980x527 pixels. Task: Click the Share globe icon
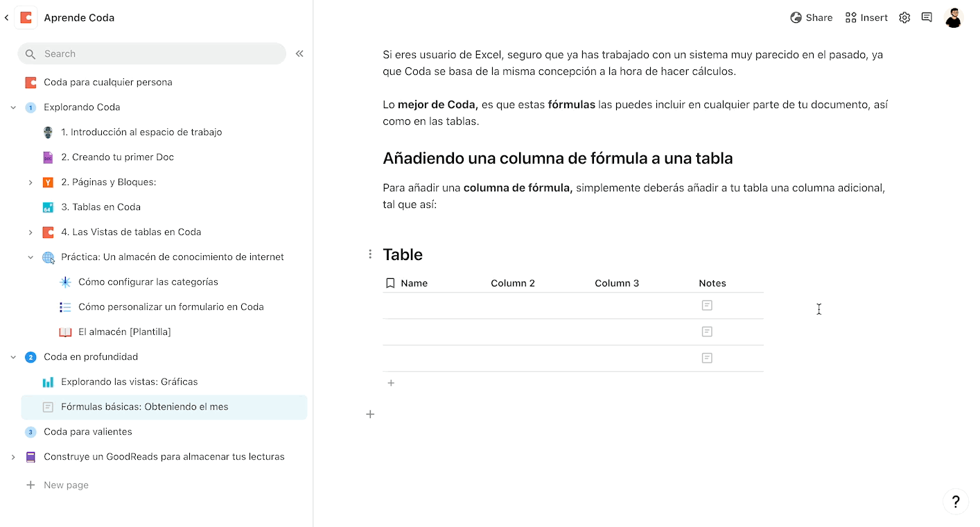click(796, 17)
